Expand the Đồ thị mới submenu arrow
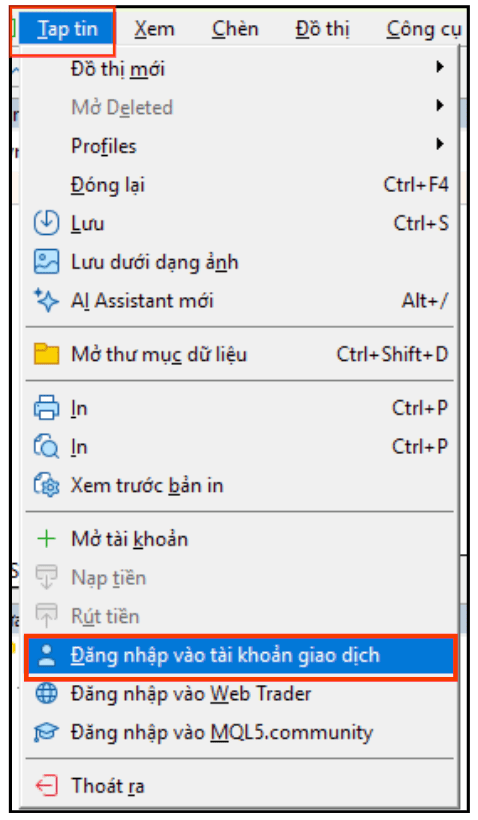 tap(440, 67)
